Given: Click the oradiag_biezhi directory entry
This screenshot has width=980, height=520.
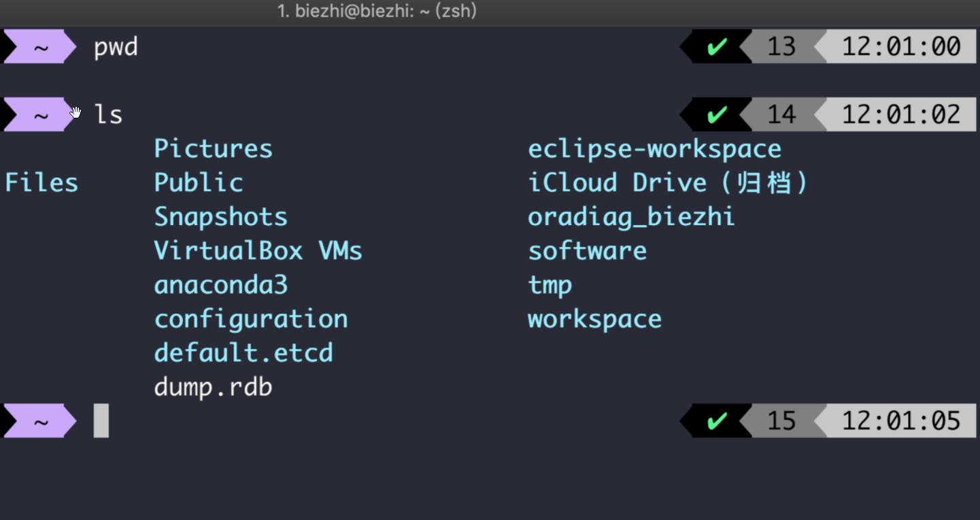Looking at the screenshot, I should coord(632,217).
